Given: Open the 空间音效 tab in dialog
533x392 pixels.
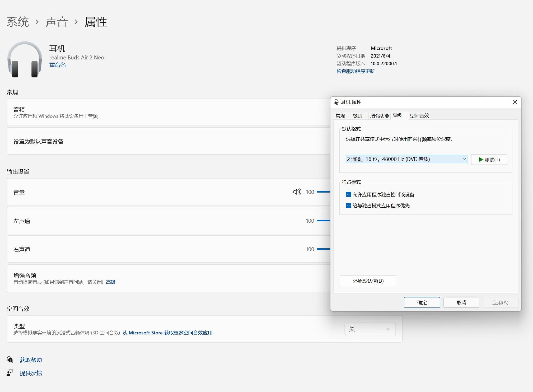Looking at the screenshot, I should pyautogui.click(x=419, y=116).
